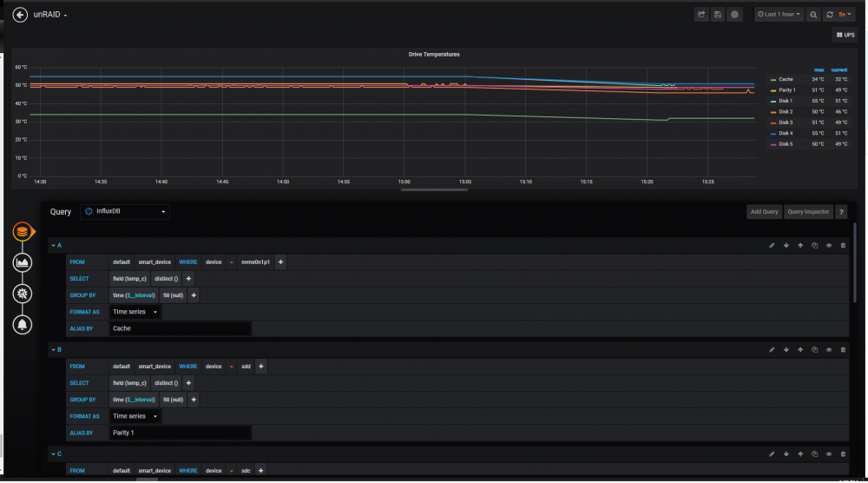868x483 pixels.
Task: Toggle the Disk 1 series in legend
Action: coord(785,101)
